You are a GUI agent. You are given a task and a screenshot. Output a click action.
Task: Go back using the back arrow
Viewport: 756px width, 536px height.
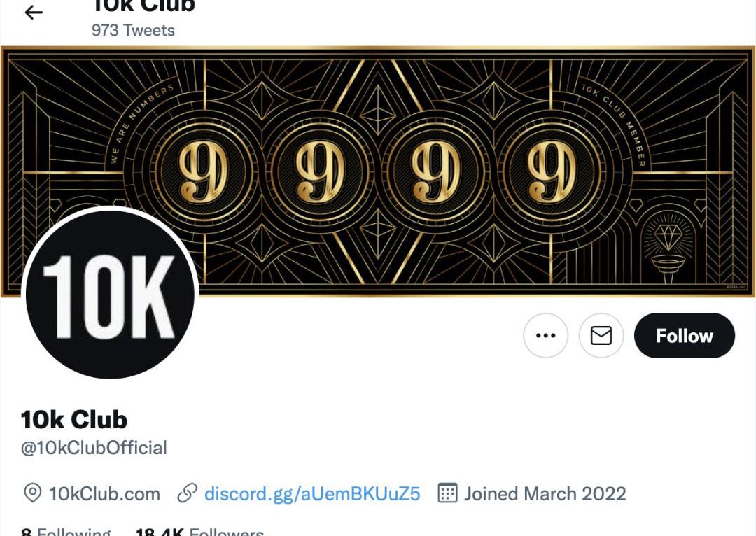[x=34, y=13]
